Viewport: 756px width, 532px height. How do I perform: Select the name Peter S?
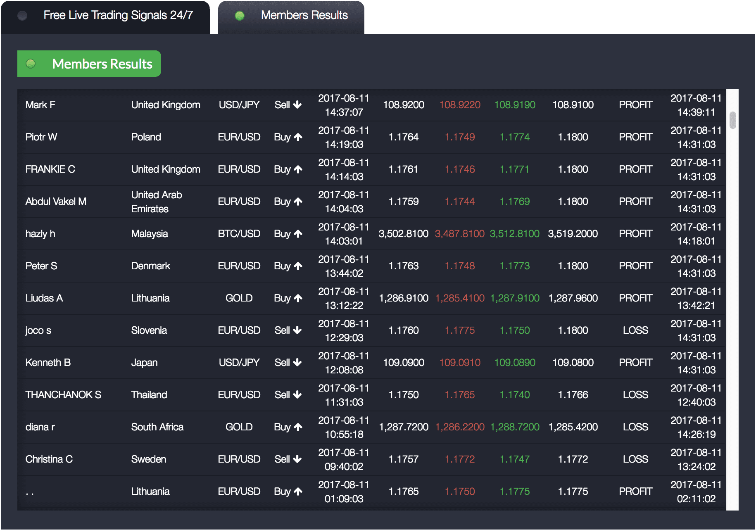coord(41,266)
